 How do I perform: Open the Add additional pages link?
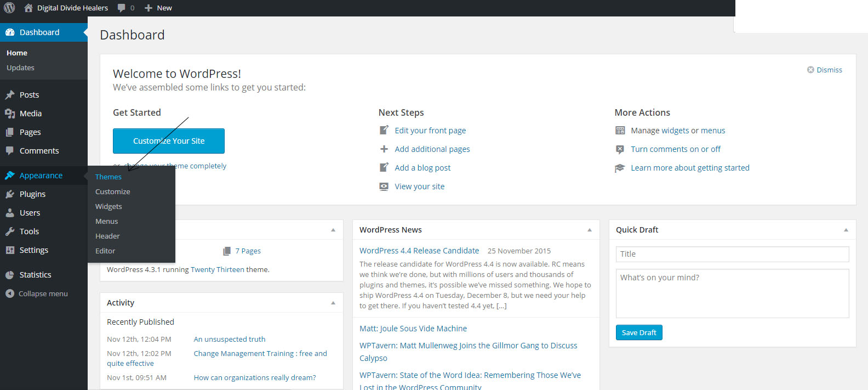pyautogui.click(x=432, y=149)
